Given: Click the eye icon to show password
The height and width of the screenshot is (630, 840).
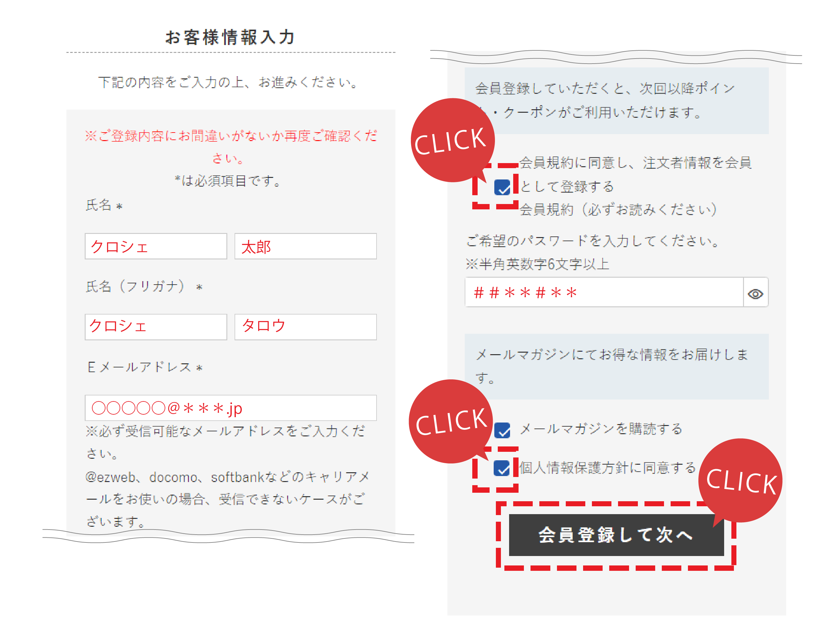Looking at the screenshot, I should tap(755, 294).
